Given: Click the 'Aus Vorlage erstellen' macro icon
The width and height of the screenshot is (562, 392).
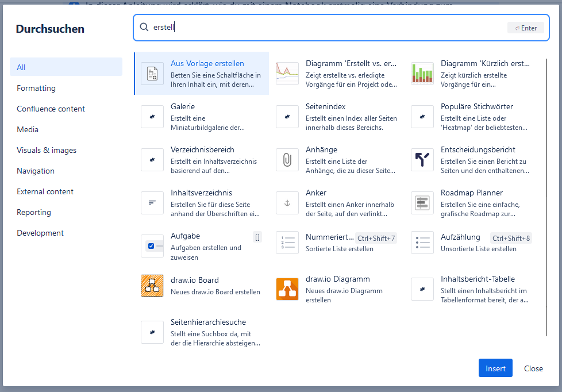Looking at the screenshot, I should pyautogui.click(x=152, y=74).
